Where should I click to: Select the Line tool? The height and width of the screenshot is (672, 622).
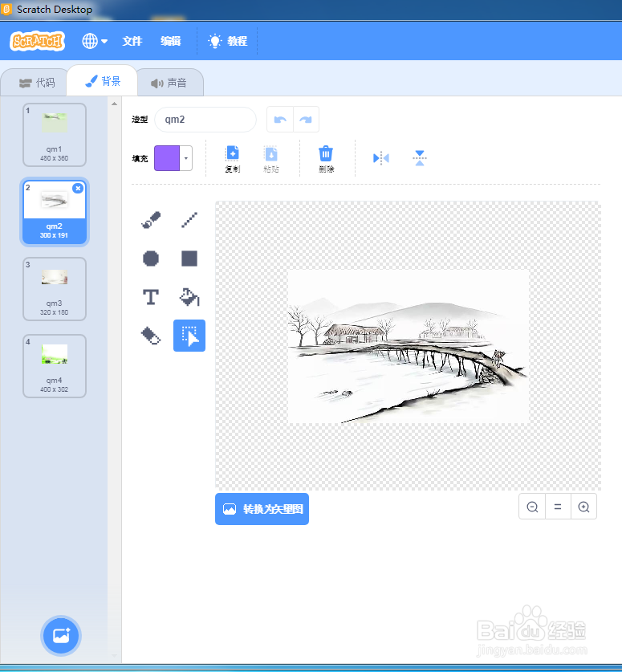pyautogui.click(x=189, y=220)
